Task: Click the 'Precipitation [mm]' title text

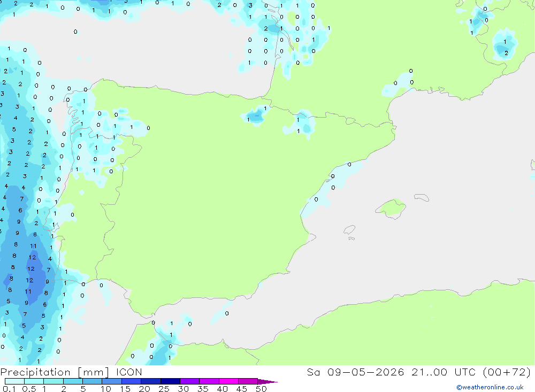Action: click(55, 372)
